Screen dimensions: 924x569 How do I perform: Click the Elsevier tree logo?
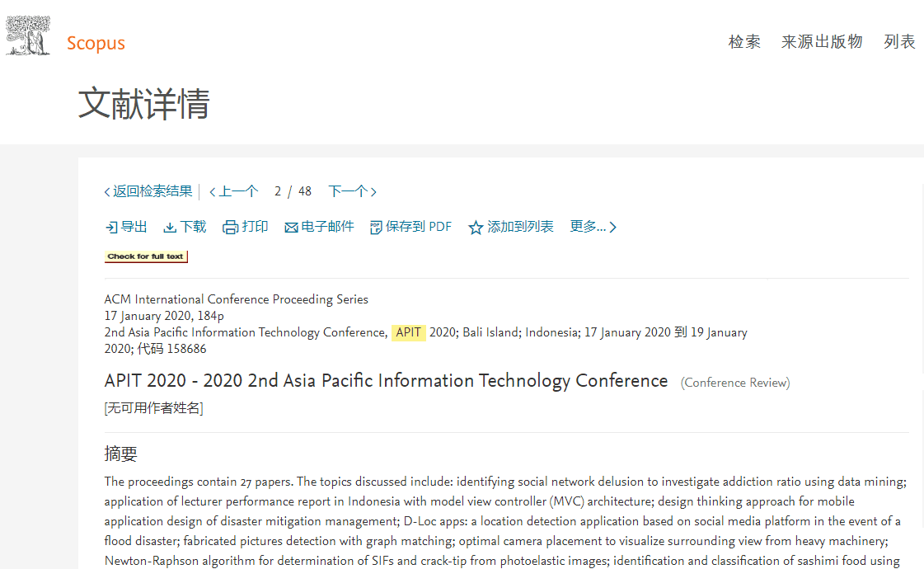click(28, 36)
